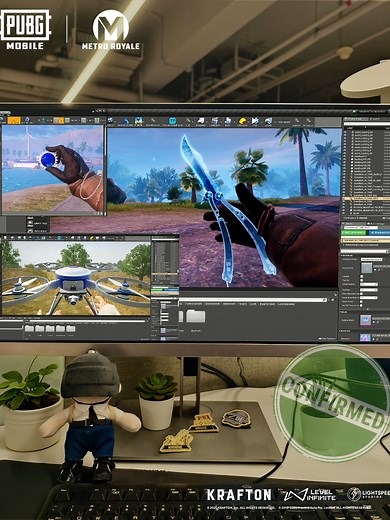Open first folder in drone window's content strip

[29, 328]
